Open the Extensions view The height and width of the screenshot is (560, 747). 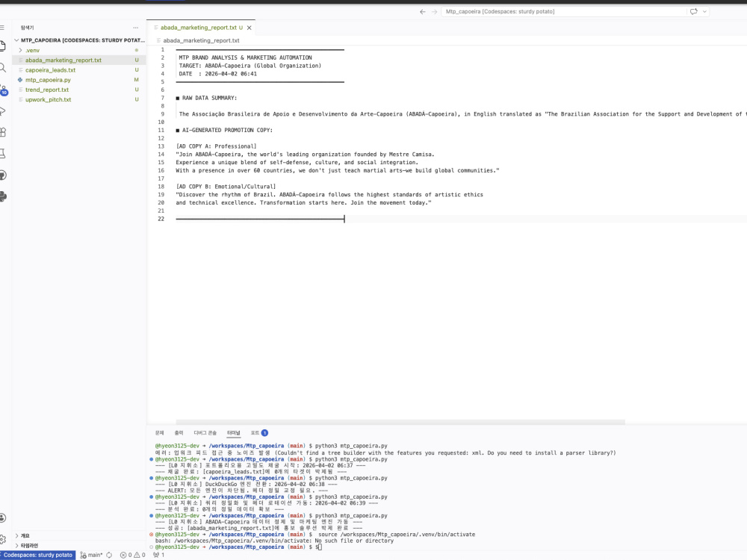[x=2, y=132]
